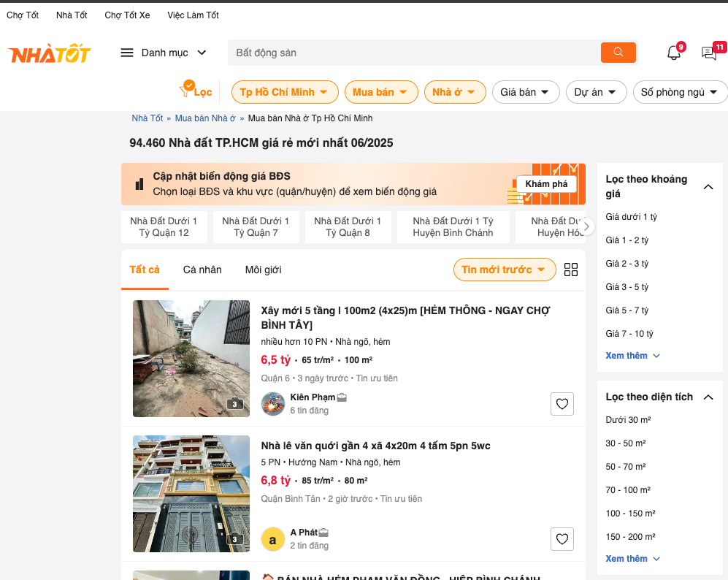The height and width of the screenshot is (580, 728).
Task: Collapse the Lọc theo khoảng giá section
Action: tap(708, 187)
